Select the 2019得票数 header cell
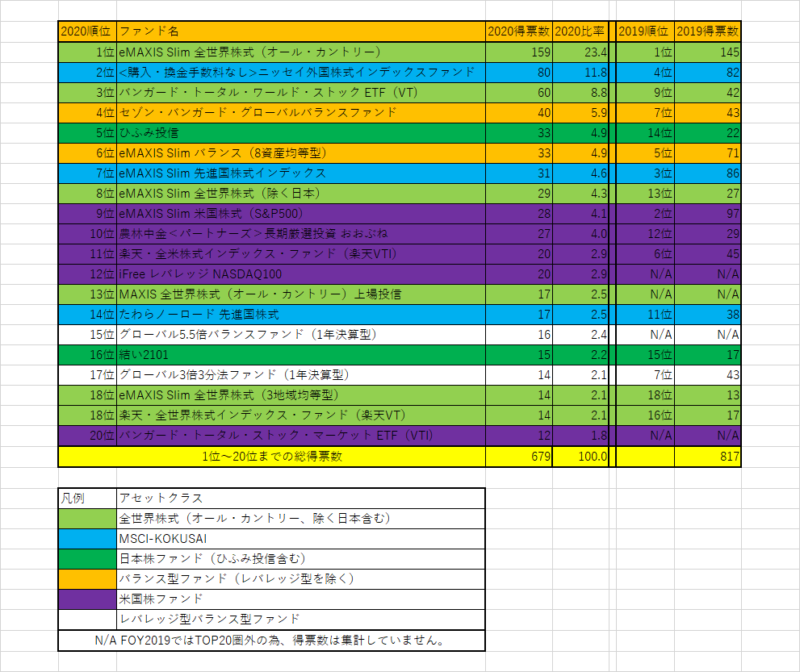Image resolution: width=800 pixels, height=672 pixels. [x=708, y=31]
